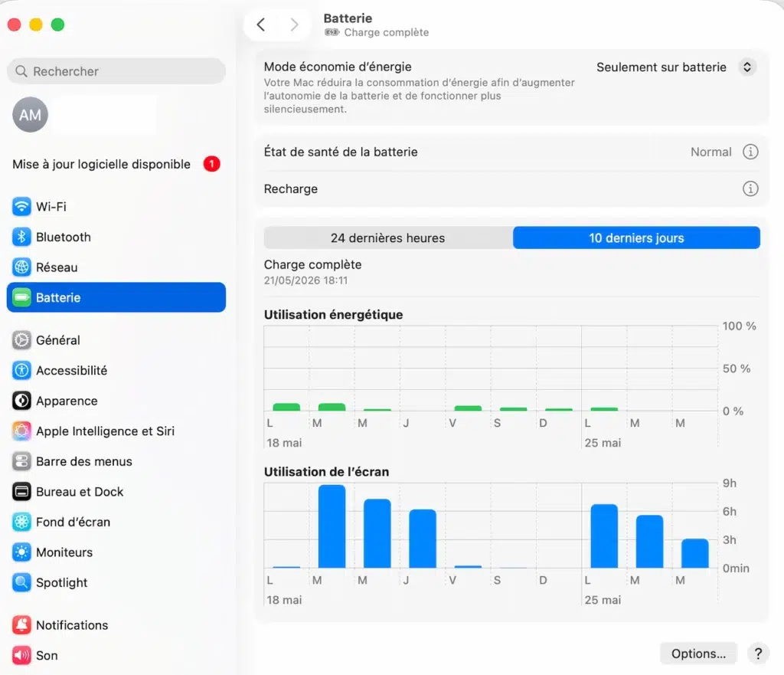Click Mode économie d'énergie label
The height and width of the screenshot is (675, 784).
[x=338, y=67]
